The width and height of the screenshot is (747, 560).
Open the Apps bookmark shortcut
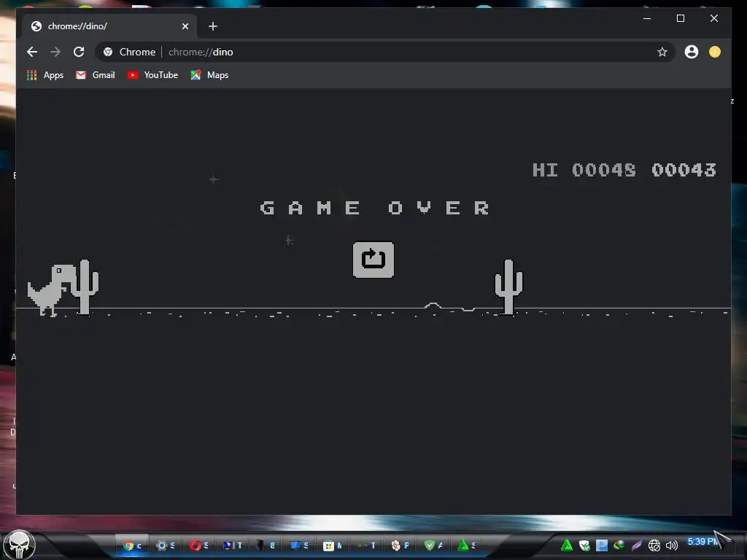pos(44,75)
